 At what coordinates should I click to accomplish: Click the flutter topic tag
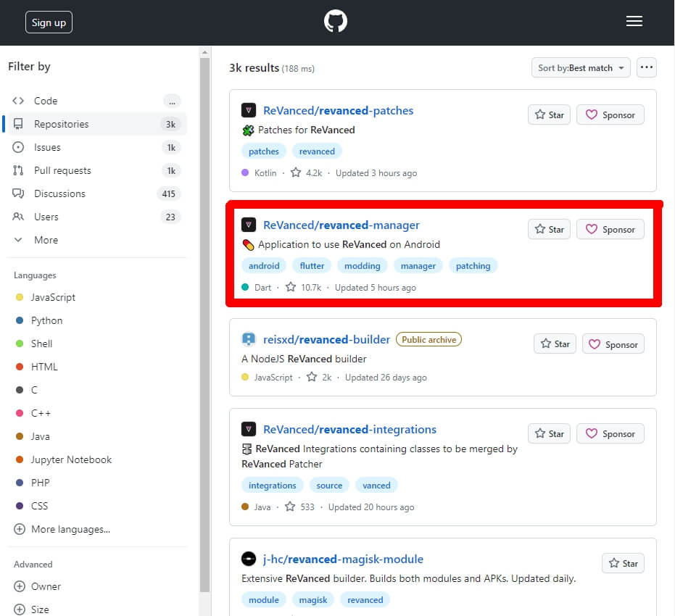point(312,266)
